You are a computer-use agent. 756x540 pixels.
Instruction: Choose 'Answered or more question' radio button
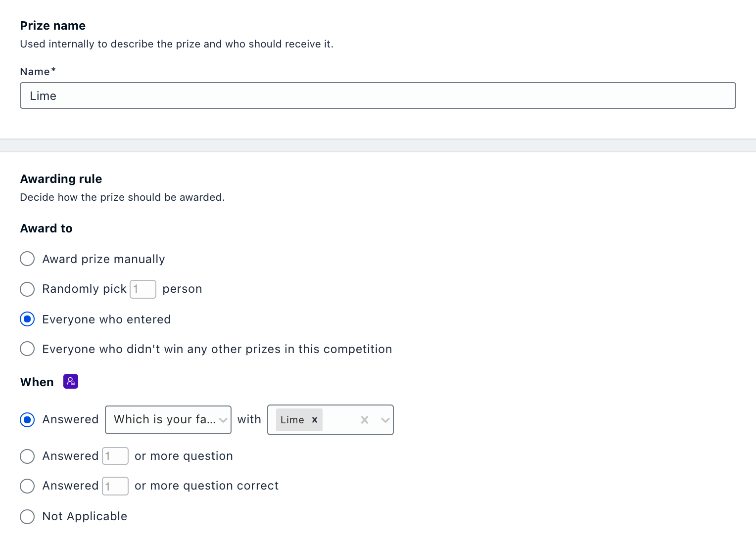(x=27, y=456)
